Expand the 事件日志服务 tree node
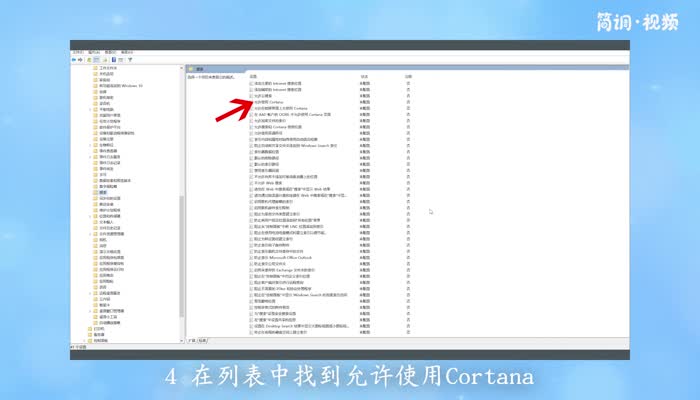 point(90,157)
